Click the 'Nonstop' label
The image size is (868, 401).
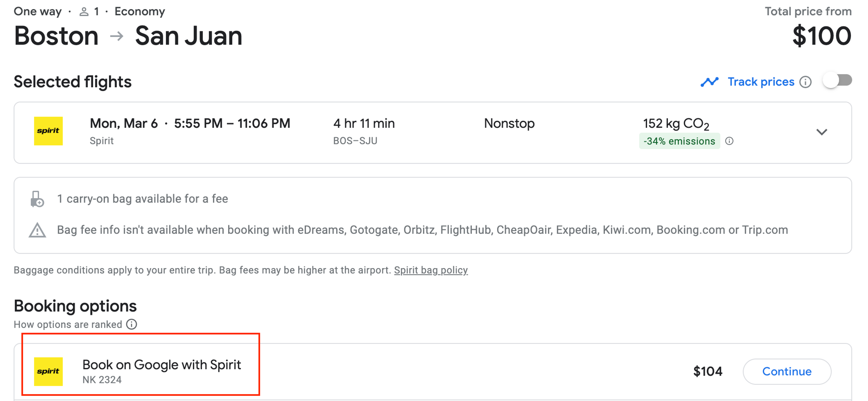click(509, 124)
